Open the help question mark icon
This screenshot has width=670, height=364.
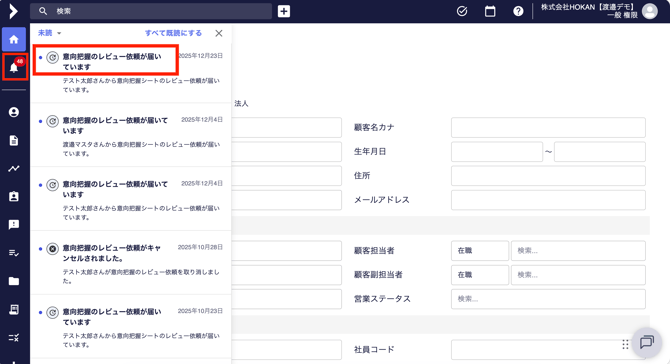(518, 11)
